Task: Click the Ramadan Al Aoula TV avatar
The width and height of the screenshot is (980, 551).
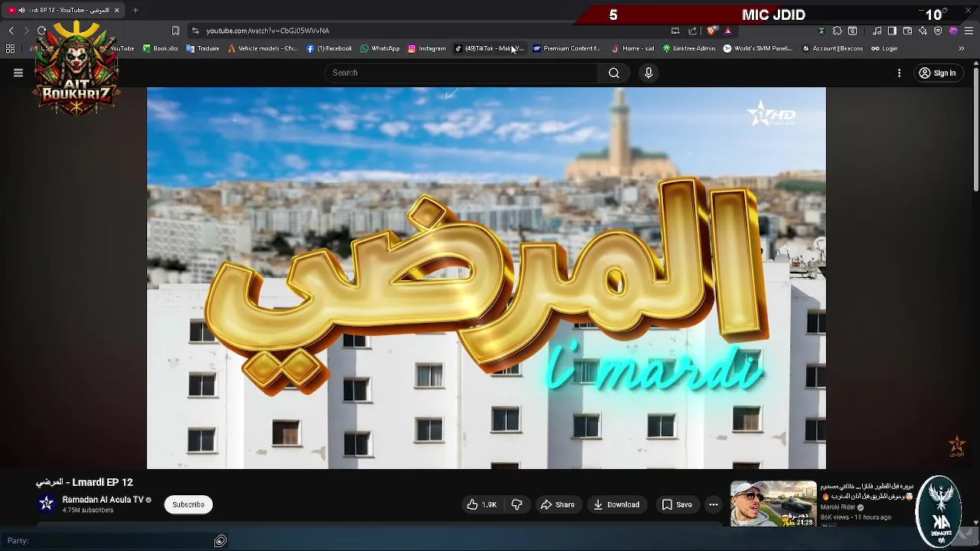Action: click(47, 504)
